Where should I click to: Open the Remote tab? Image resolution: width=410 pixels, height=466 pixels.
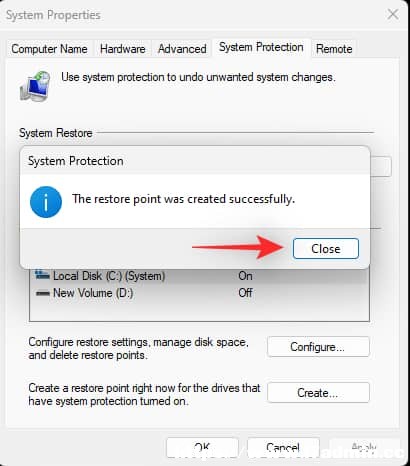[334, 49]
